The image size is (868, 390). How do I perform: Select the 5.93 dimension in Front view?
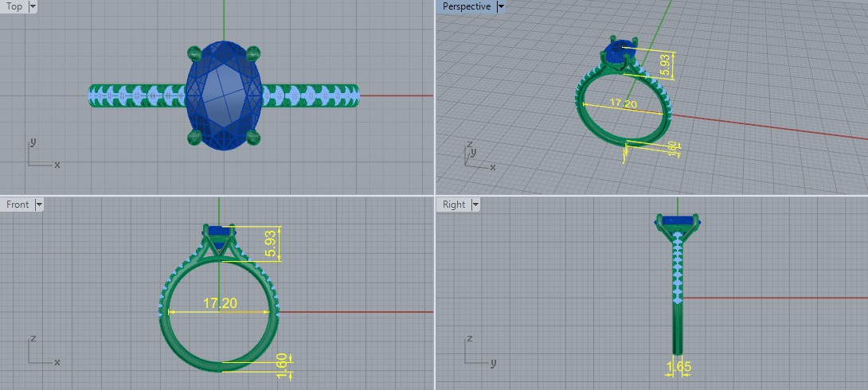tap(270, 244)
